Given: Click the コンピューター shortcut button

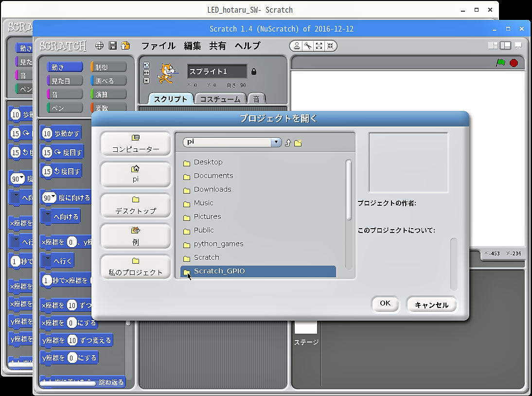Looking at the screenshot, I should point(136,144).
